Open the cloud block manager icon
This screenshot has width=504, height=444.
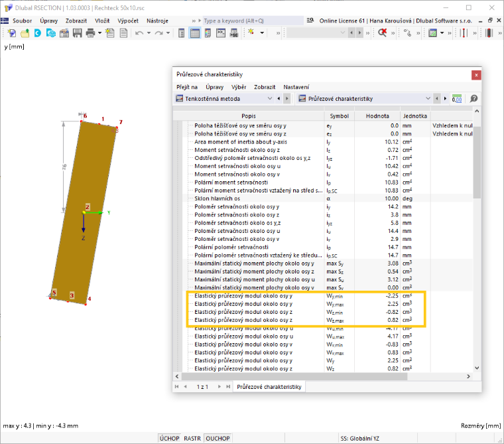click(51, 33)
